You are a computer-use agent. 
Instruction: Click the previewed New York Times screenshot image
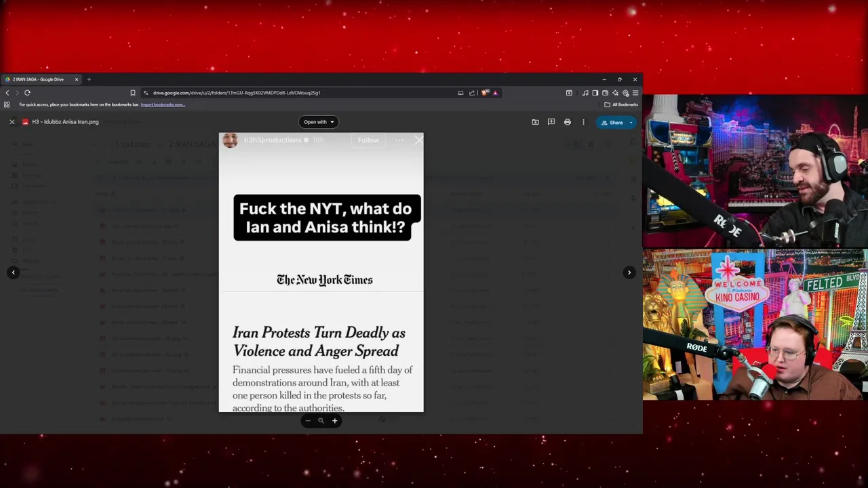pyautogui.click(x=321, y=272)
